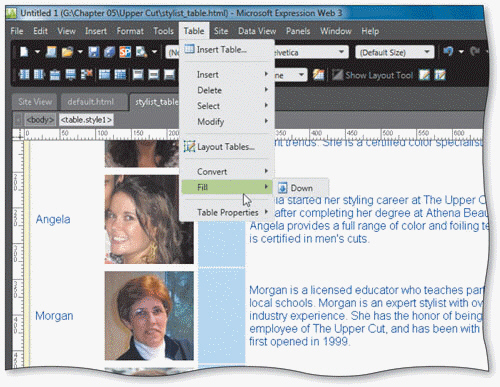Image resolution: width=500 pixels, height=387 pixels.
Task: Click Angela's photo
Action: tap(149, 219)
